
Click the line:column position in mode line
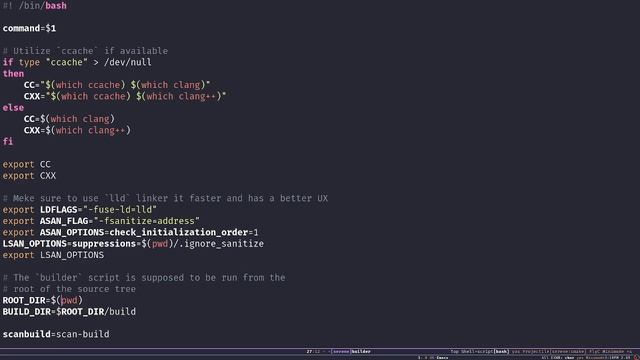(x=313, y=351)
